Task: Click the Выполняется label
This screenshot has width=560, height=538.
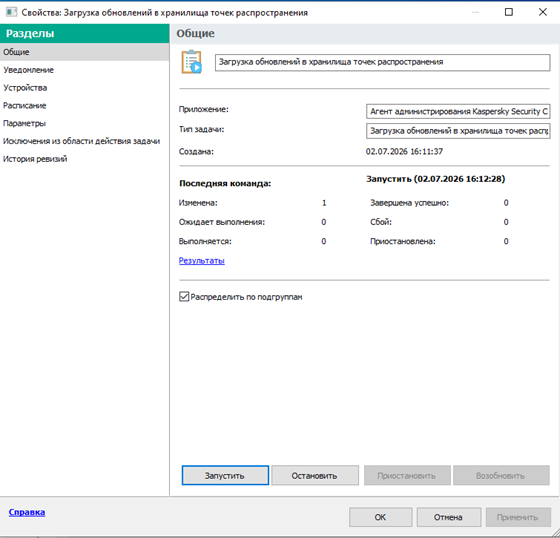Action: tap(205, 241)
